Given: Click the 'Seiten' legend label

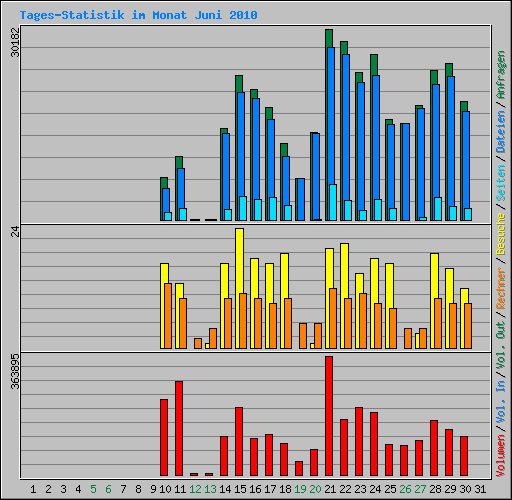Looking at the screenshot, I should [501, 183].
